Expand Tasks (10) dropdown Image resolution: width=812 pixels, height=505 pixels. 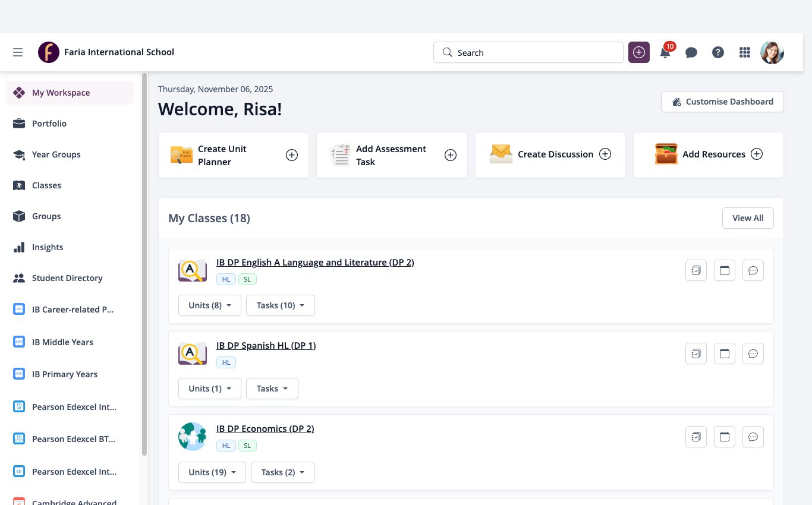click(281, 305)
